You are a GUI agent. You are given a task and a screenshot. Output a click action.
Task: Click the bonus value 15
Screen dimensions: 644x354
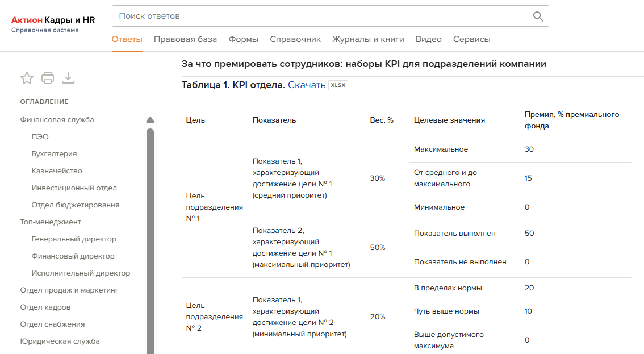[528, 178]
